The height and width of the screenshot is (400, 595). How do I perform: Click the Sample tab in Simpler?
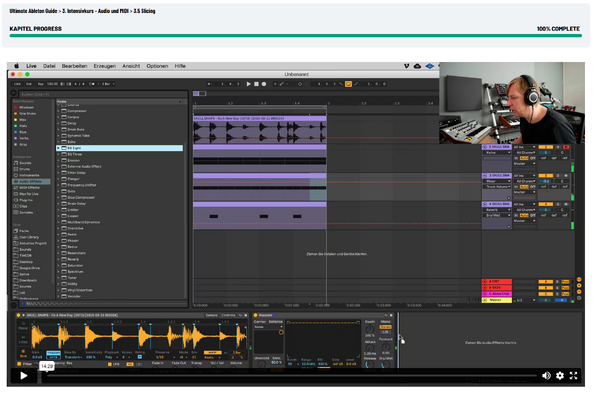(x=211, y=315)
